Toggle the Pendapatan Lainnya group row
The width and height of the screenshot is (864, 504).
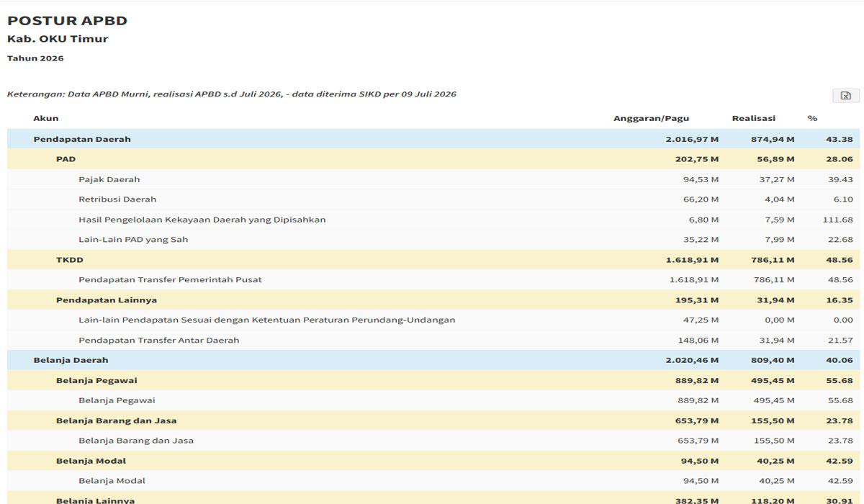click(433, 300)
